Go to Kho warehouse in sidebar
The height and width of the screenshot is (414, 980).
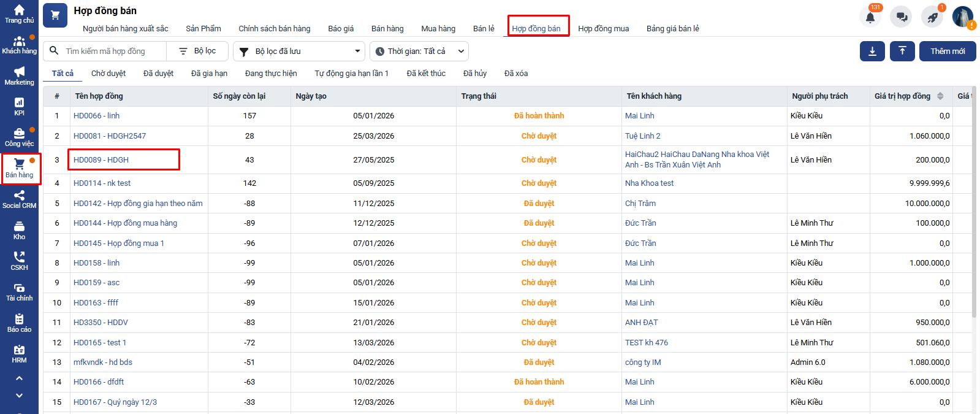pos(20,231)
